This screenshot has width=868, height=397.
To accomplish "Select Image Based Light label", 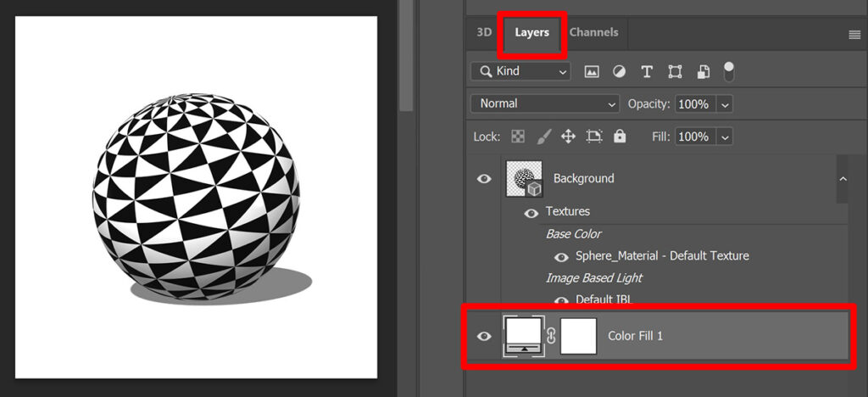I will (594, 277).
